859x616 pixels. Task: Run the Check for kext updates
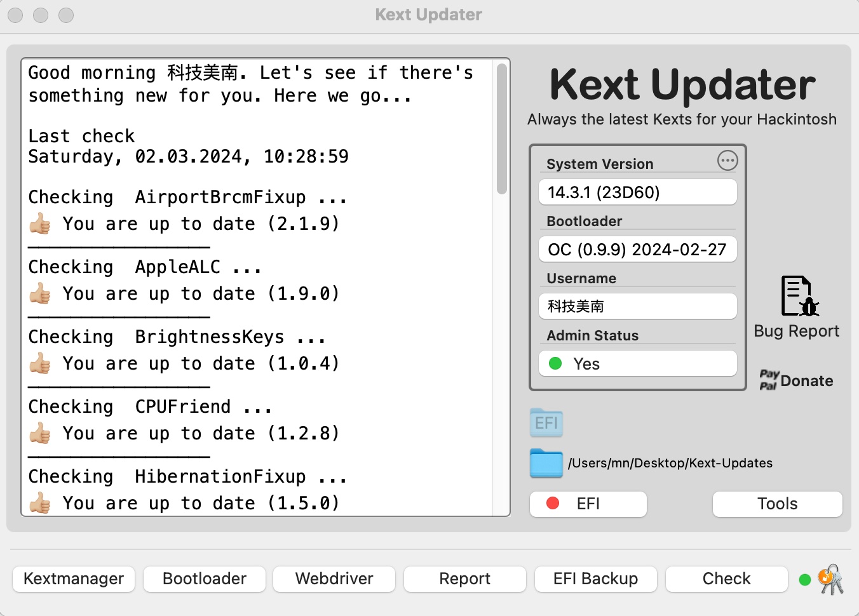coord(727,579)
